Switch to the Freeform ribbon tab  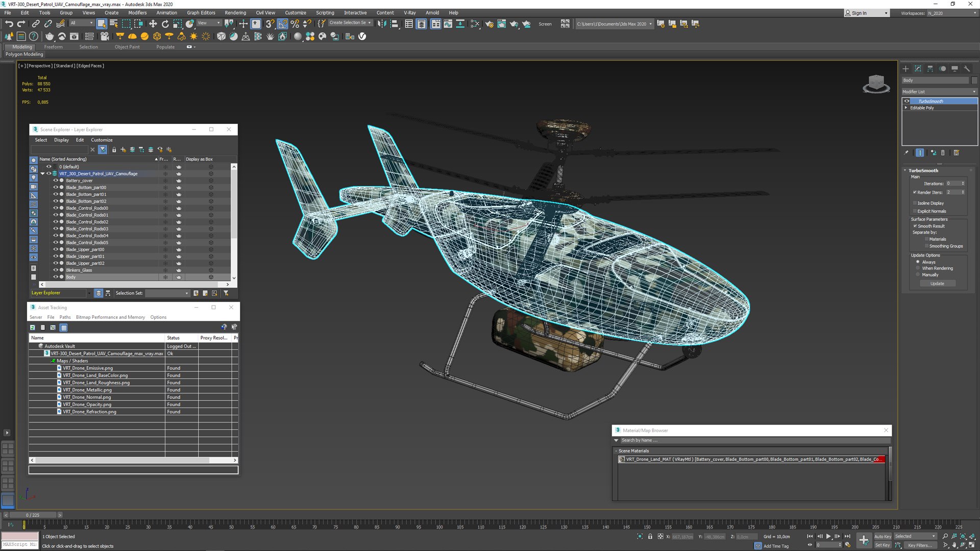pyautogui.click(x=53, y=47)
